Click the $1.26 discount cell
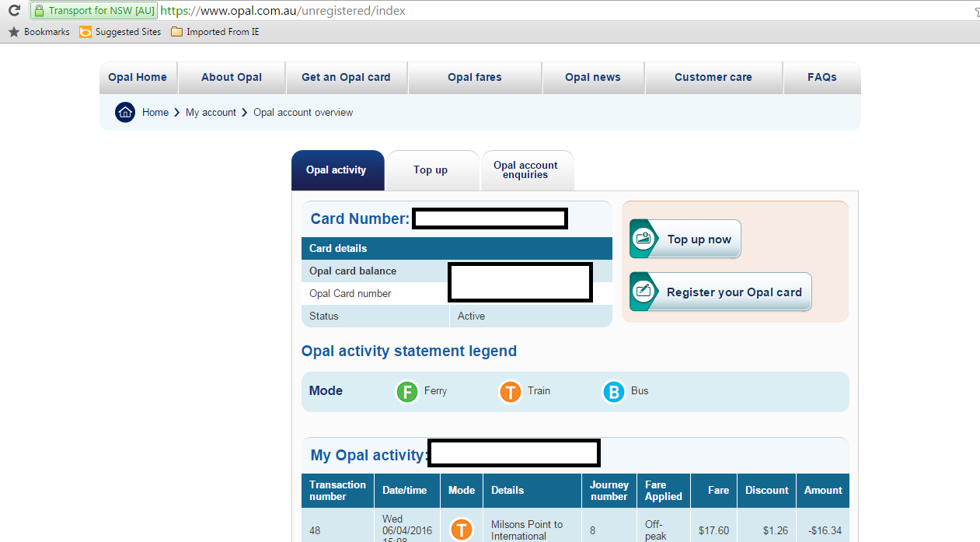Viewport: 980px width, 542px height. pos(776,531)
